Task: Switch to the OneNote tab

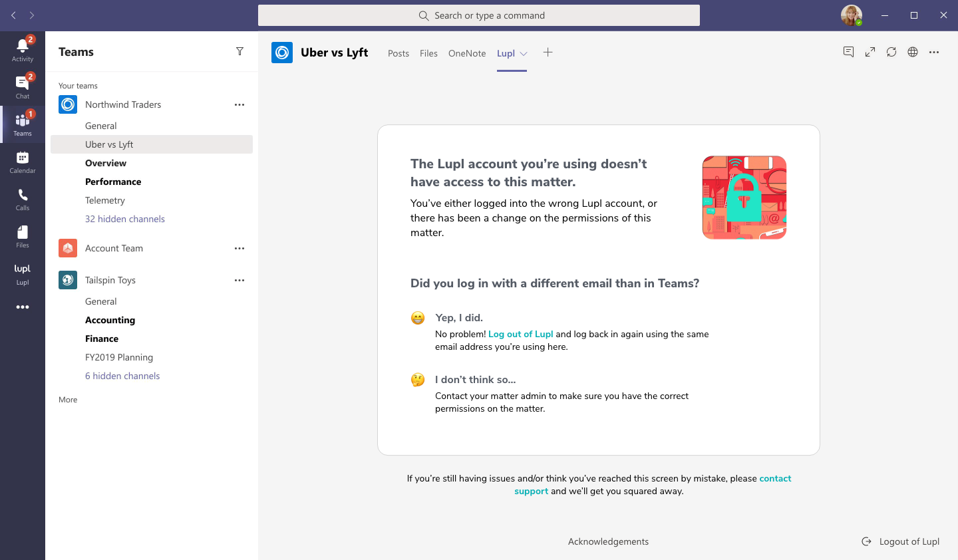Action: point(467,53)
